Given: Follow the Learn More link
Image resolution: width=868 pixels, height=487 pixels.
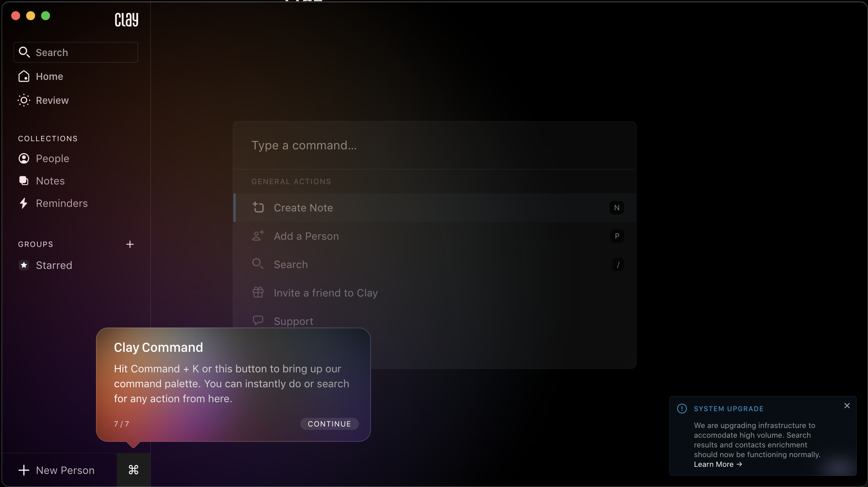Looking at the screenshot, I should tap(717, 465).
